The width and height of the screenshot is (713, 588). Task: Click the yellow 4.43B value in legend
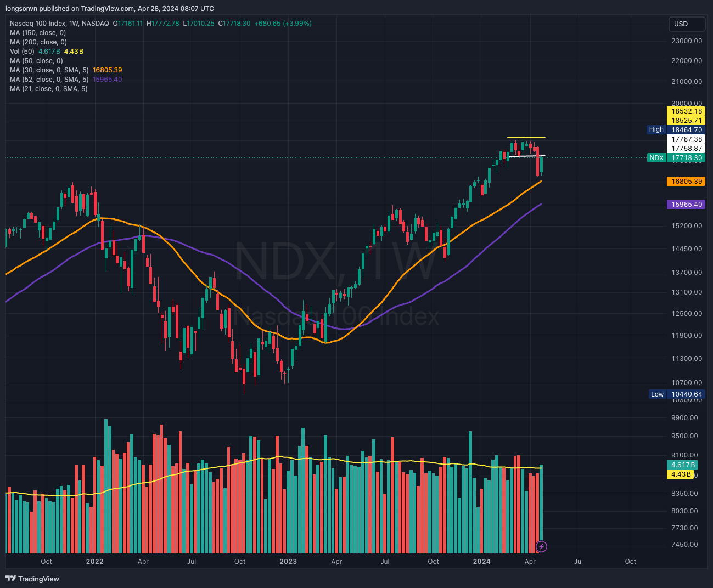[x=74, y=52]
